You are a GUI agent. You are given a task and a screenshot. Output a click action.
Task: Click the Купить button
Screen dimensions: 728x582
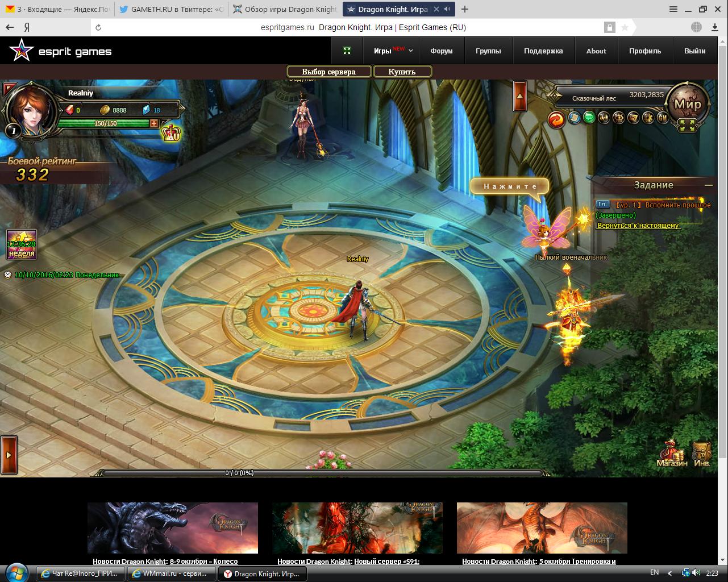coord(402,72)
